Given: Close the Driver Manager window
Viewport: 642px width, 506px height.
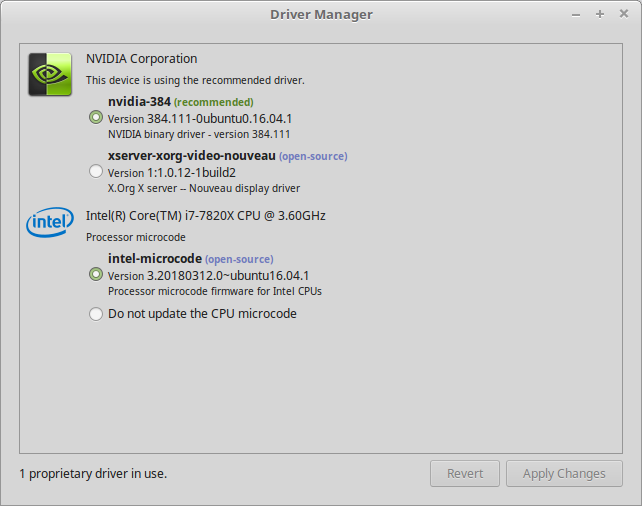Looking at the screenshot, I should (x=624, y=14).
